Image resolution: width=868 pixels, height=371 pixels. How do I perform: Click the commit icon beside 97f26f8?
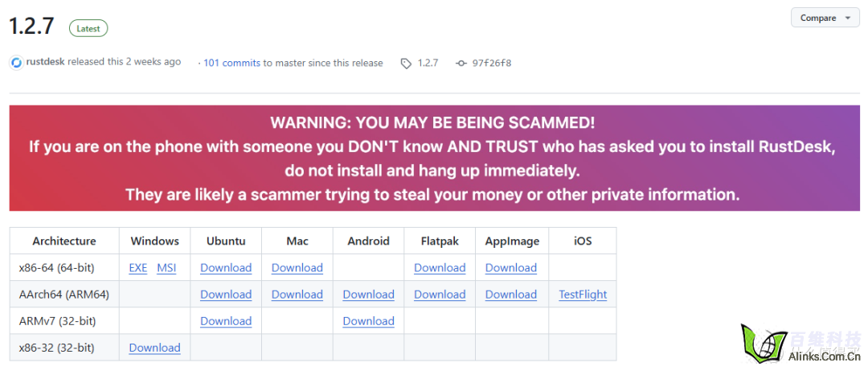(x=461, y=63)
